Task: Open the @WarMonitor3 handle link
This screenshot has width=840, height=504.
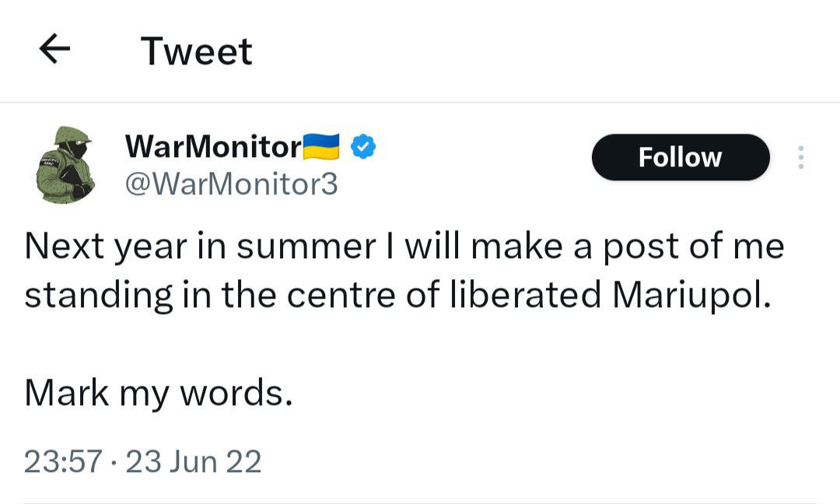Action: click(232, 184)
